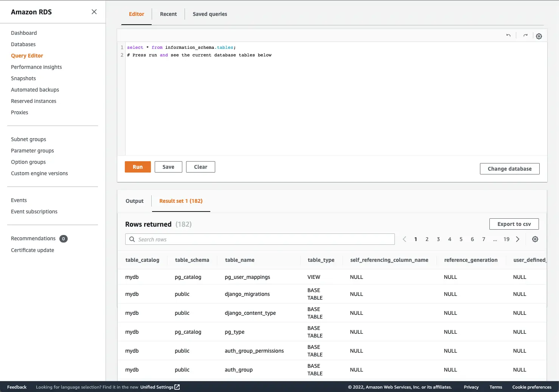Open Certificate update page
This screenshot has width=559, height=392.
tap(33, 250)
